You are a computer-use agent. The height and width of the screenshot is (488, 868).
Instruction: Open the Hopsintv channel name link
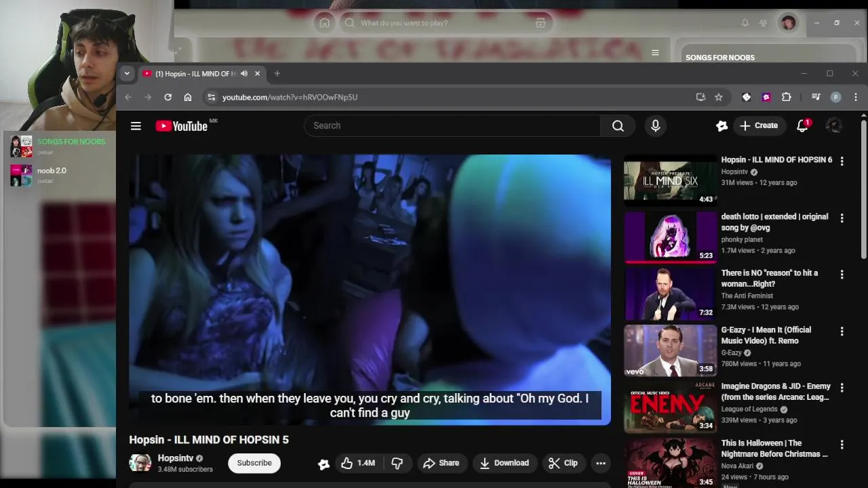tap(176, 458)
